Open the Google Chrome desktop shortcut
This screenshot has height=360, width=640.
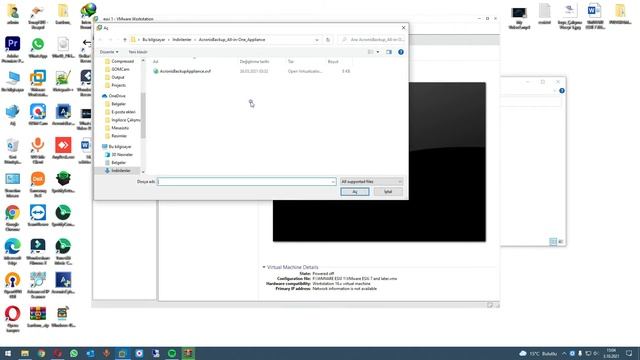coord(12,218)
